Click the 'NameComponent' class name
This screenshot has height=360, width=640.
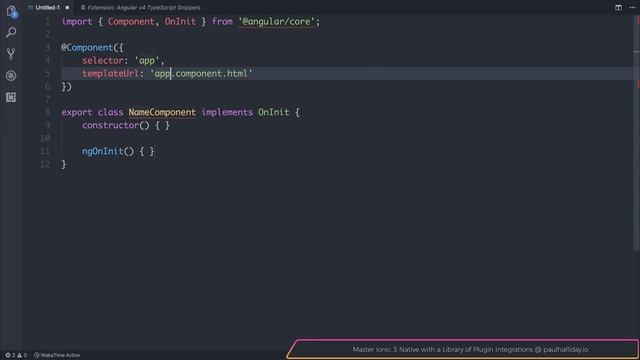tap(162, 112)
